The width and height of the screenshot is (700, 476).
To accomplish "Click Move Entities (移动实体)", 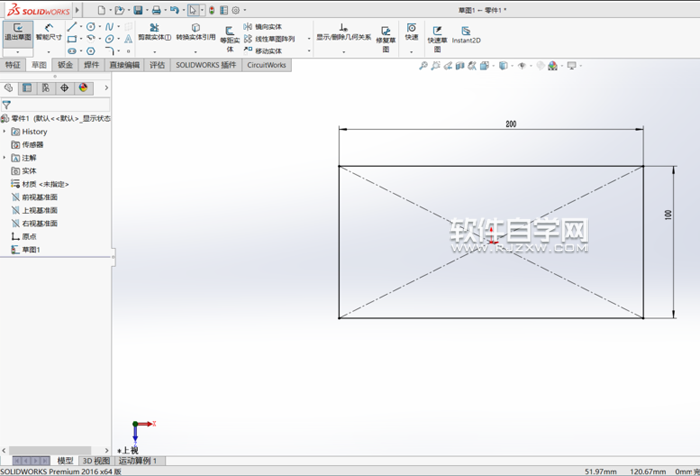I will (262, 51).
